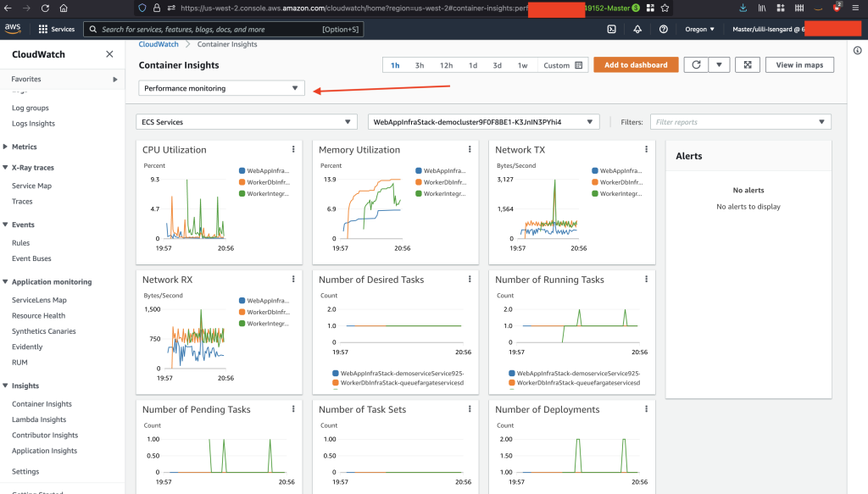
Task: Click the View in maps button
Action: [799, 64]
